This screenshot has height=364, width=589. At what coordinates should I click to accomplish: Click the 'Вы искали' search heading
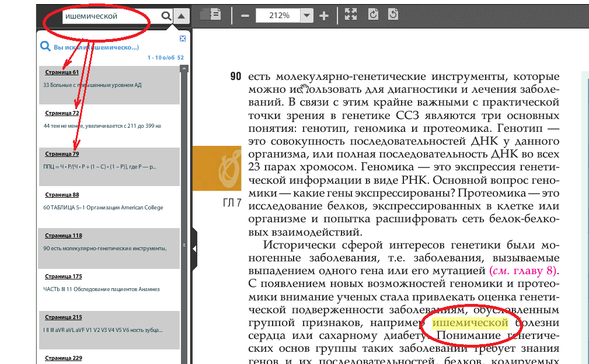(x=96, y=47)
